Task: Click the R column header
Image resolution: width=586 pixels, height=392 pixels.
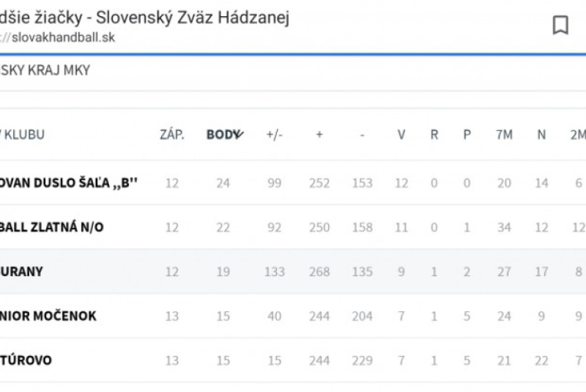Action: point(434,135)
